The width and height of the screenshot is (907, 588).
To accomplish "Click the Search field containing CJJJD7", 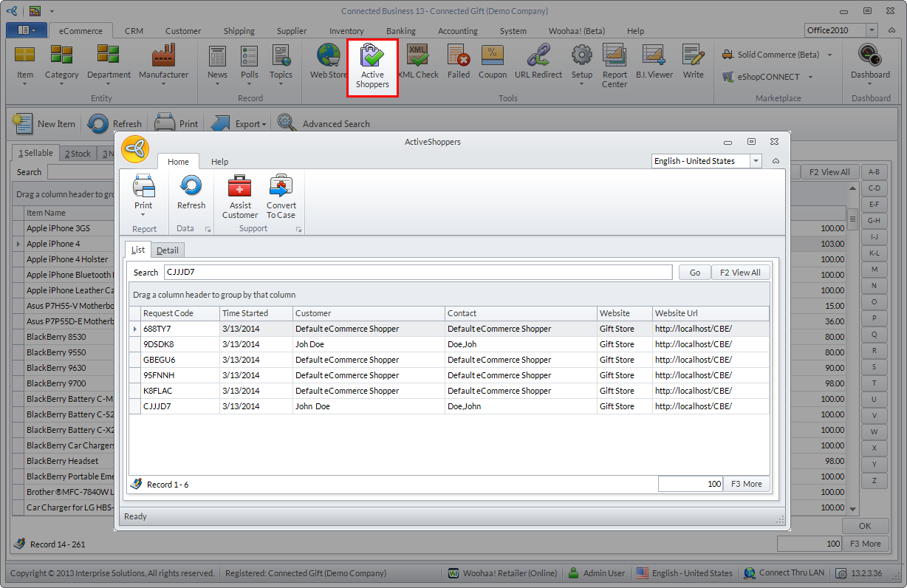I will click(x=417, y=273).
